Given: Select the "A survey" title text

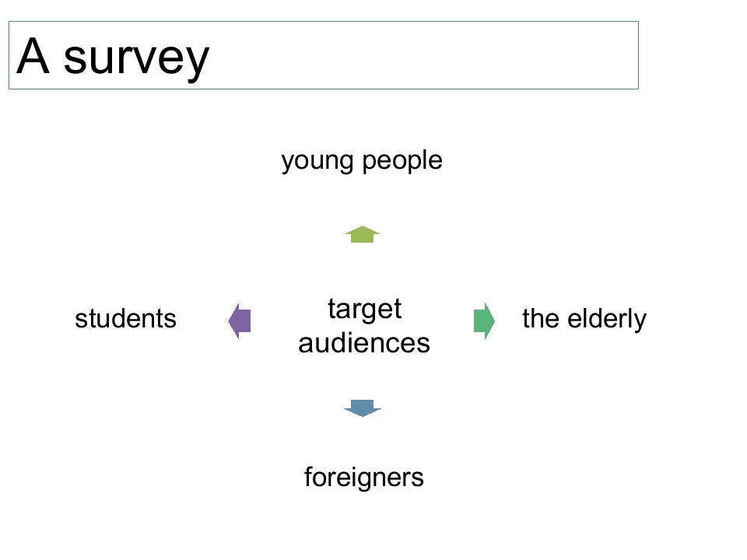Looking at the screenshot, I should 113,58.
